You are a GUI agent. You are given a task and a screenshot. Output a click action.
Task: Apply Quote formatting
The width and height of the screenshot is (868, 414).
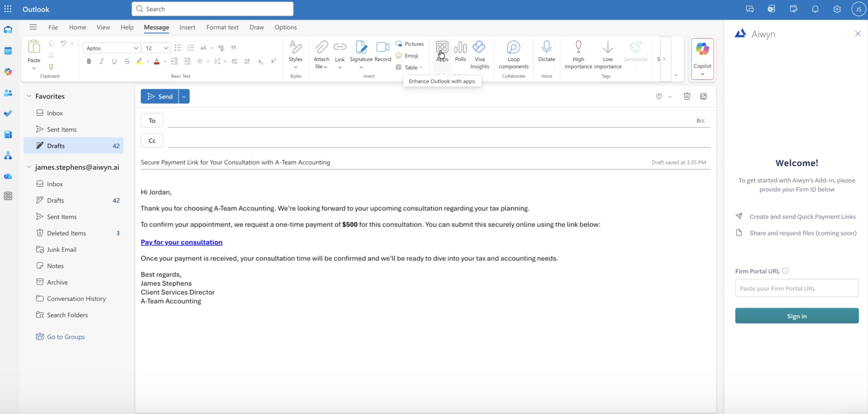click(x=234, y=47)
